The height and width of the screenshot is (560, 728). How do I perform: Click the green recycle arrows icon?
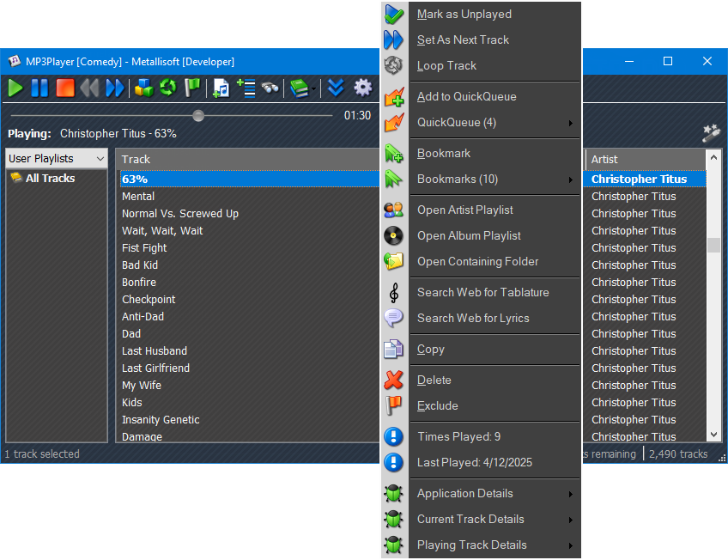[168, 88]
